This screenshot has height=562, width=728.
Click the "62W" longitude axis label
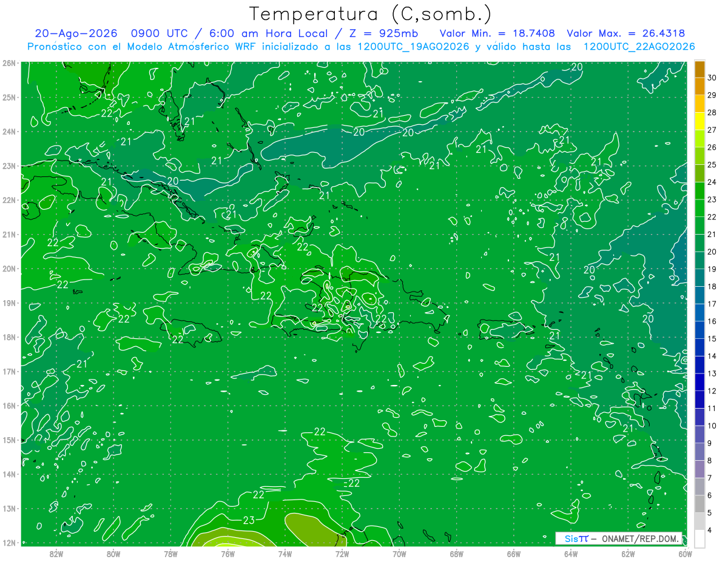(x=628, y=553)
